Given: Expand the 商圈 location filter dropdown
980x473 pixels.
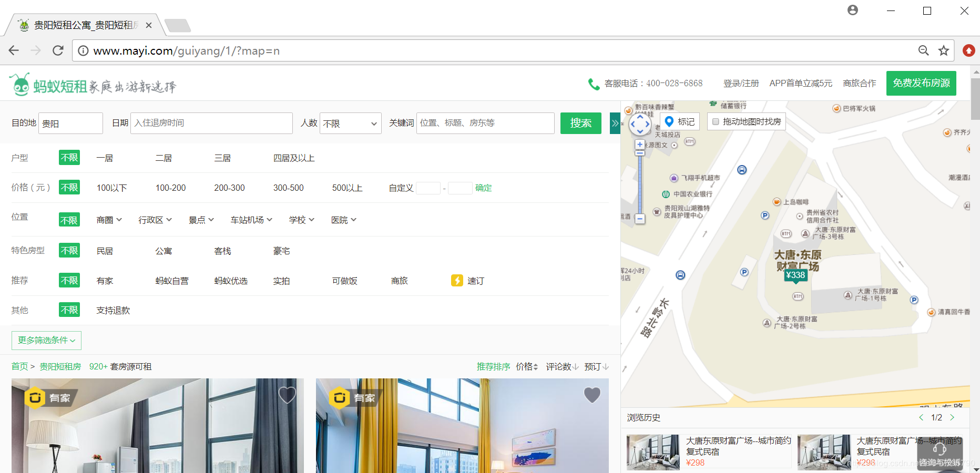Looking at the screenshot, I should [x=109, y=220].
